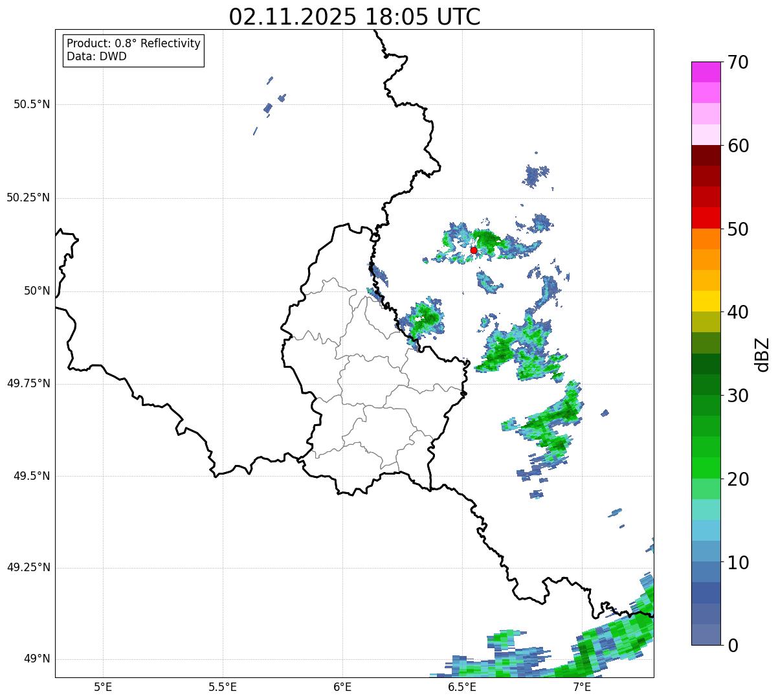Click the yellow swatch just above 40
The width and height of the screenshot is (778, 700).
(706, 301)
